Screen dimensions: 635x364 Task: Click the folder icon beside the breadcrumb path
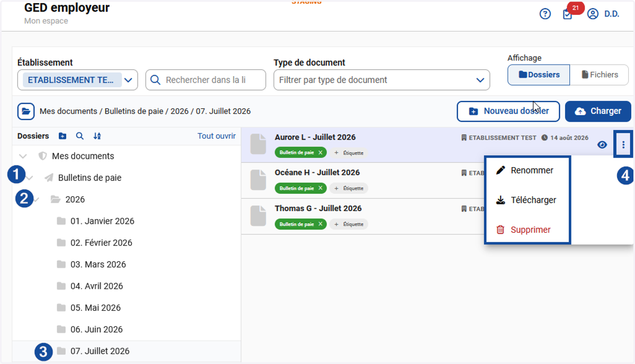tap(26, 112)
